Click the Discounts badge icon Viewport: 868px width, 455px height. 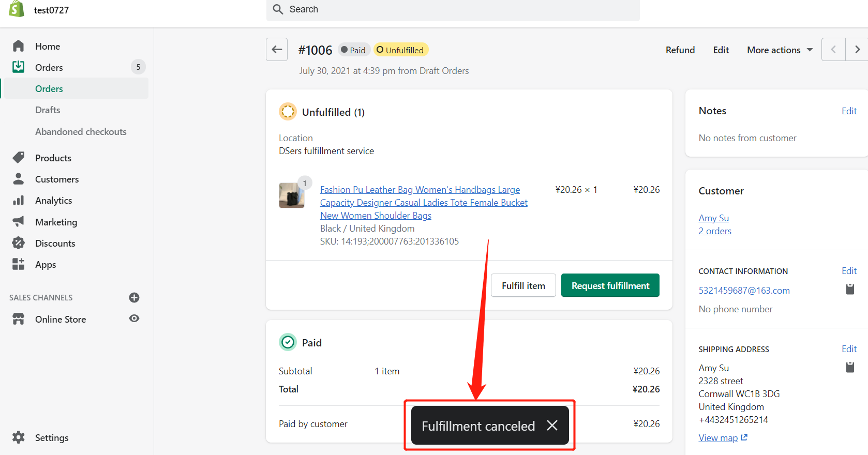coord(19,242)
